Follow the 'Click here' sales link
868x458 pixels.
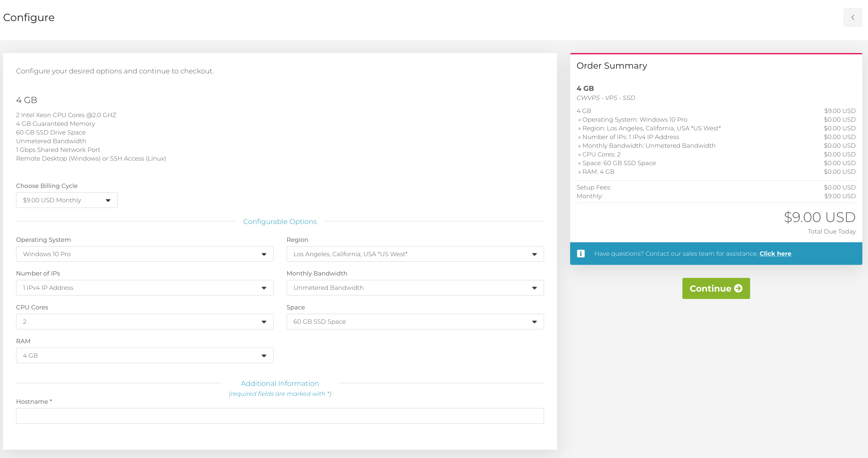click(x=775, y=254)
